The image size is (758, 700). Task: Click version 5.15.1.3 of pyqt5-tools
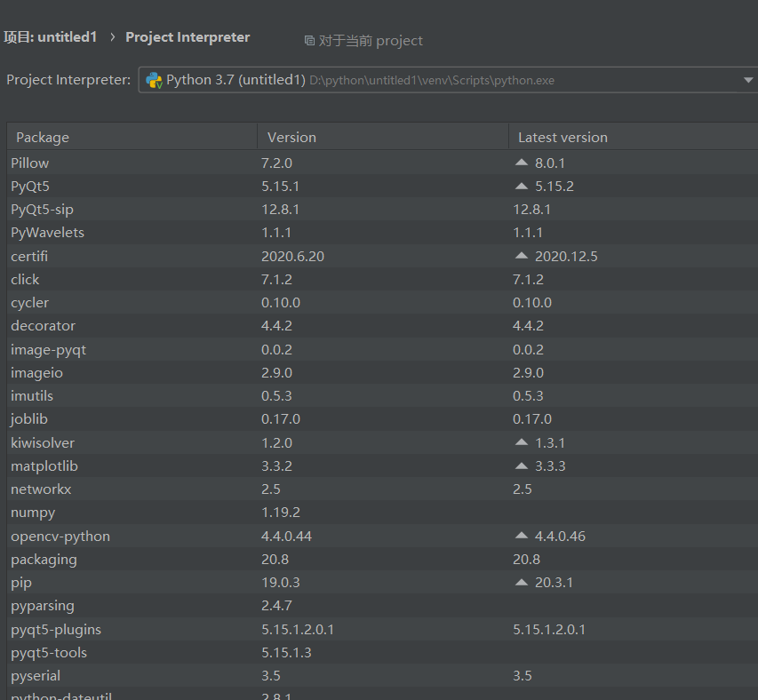286,653
